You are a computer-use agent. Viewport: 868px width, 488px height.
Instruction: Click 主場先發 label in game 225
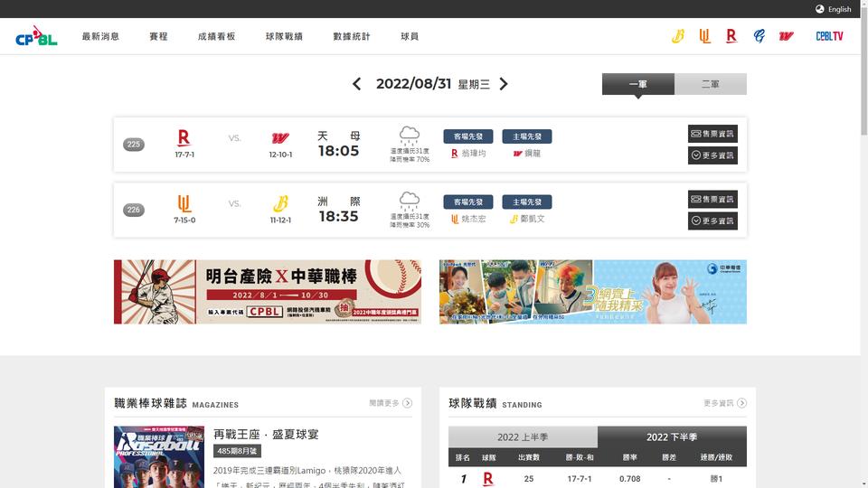527,136
